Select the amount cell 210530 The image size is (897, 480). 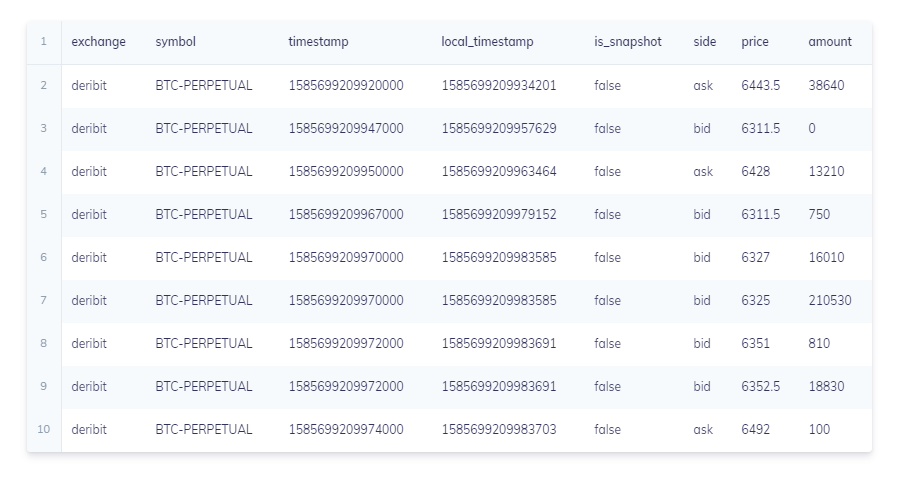830,300
